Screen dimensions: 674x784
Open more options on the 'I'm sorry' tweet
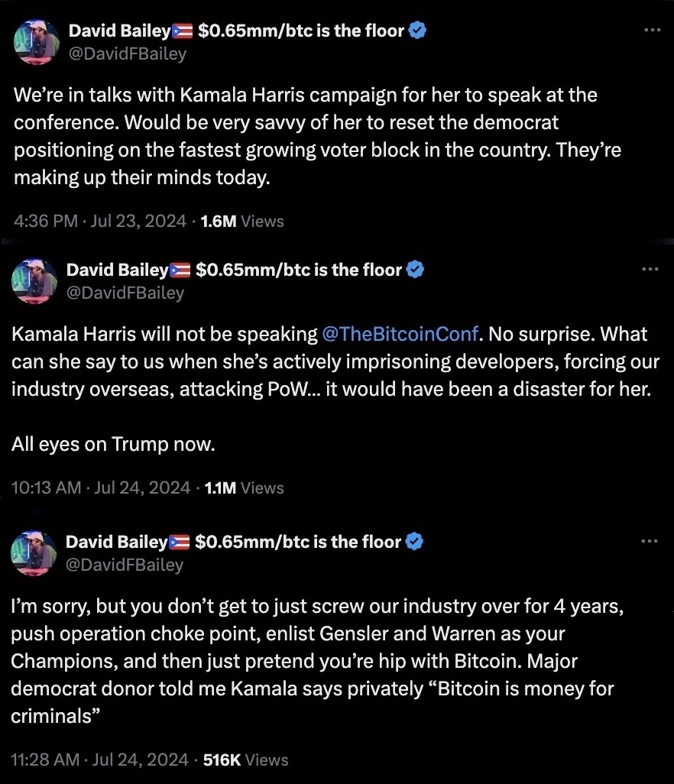pos(649,541)
